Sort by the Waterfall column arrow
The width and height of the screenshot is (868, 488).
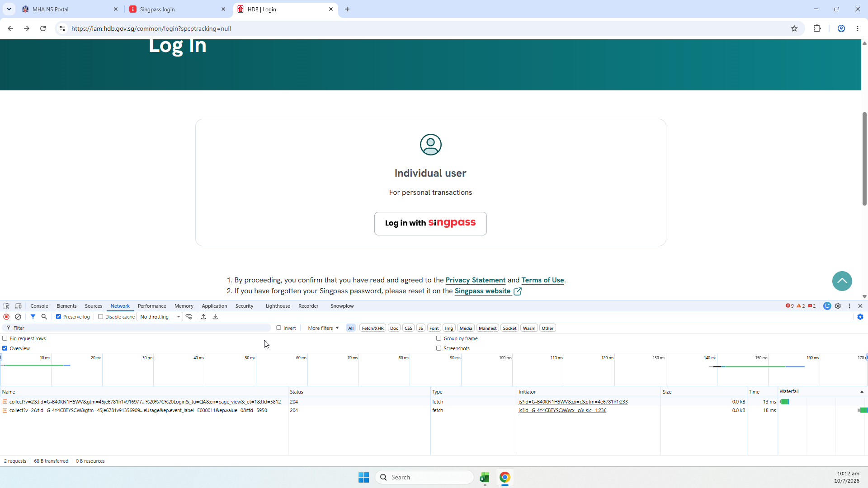click(862, 392)
